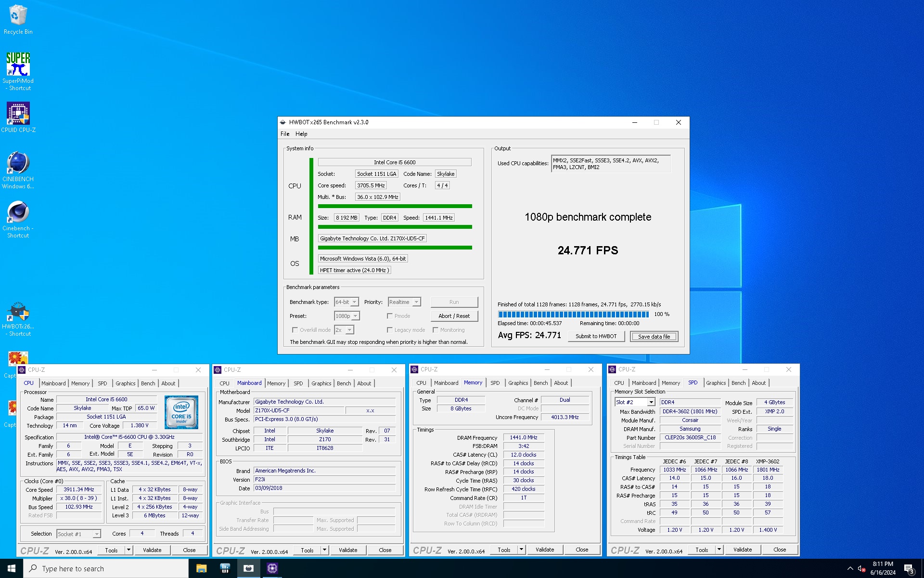
Task: Click the Avg FPS: 24.771 text
Action: (529, 335)
